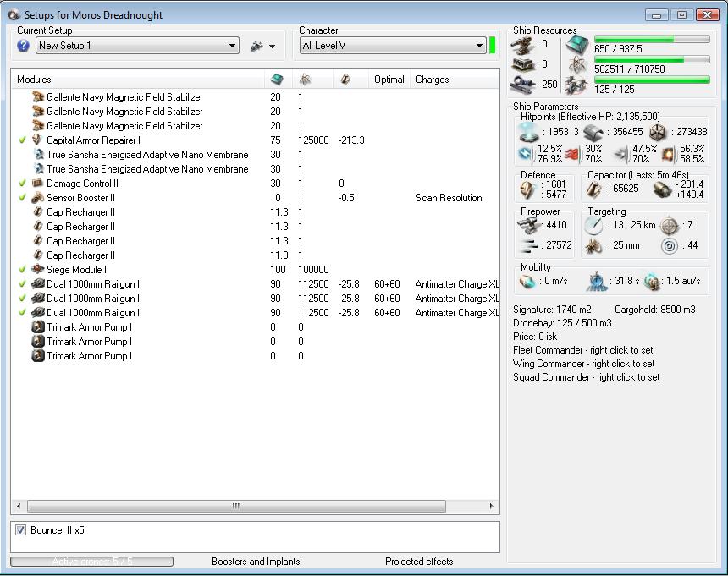728x576 pixels.
Task: Click the Active drones 5 / 5 bar
Action: point(92,562)
